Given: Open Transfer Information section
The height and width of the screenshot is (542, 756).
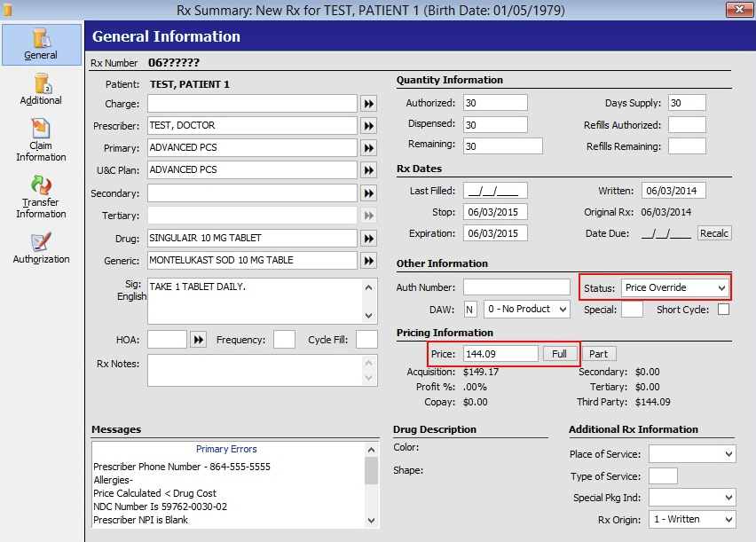Looking at the screenshot, I should [41, 197].
